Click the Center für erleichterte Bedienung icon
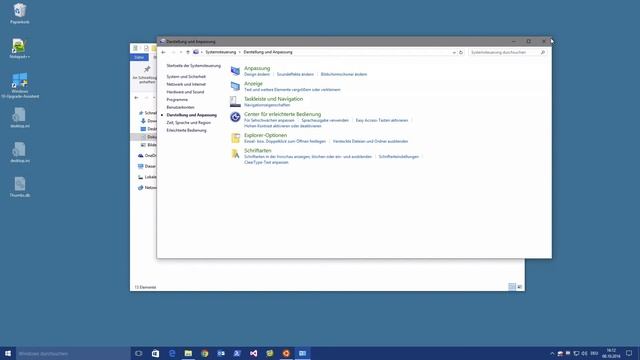 pos(235,117)
